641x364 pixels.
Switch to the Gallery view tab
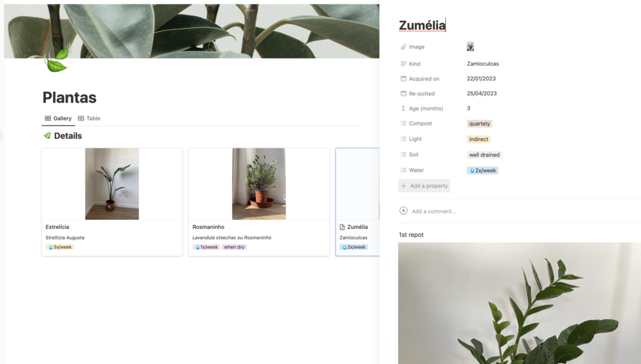58,119
